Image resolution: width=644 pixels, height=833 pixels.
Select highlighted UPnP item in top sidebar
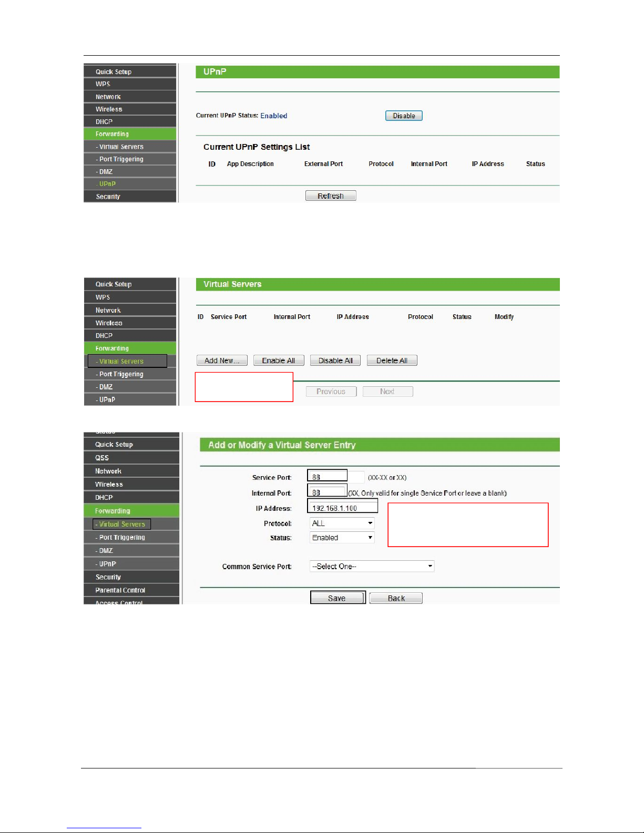pos(130,184)
